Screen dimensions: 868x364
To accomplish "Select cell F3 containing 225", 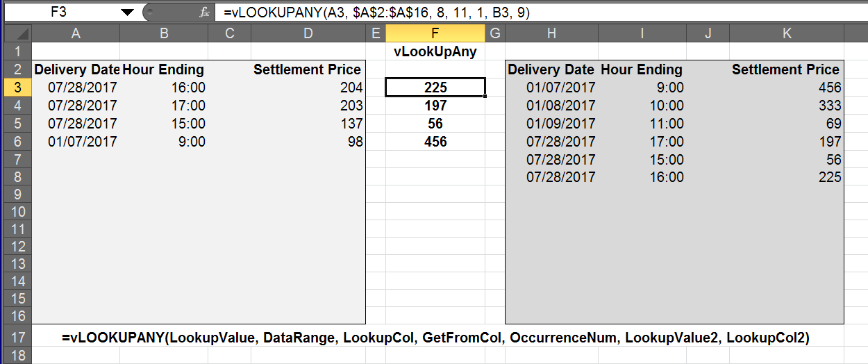I will 435,88.
